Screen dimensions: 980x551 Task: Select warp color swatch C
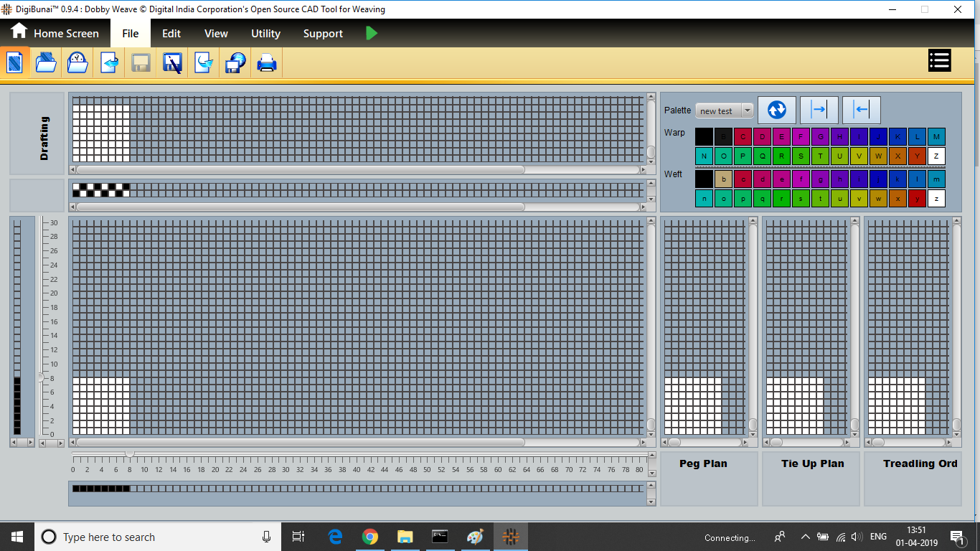click(x=743, y=137)
